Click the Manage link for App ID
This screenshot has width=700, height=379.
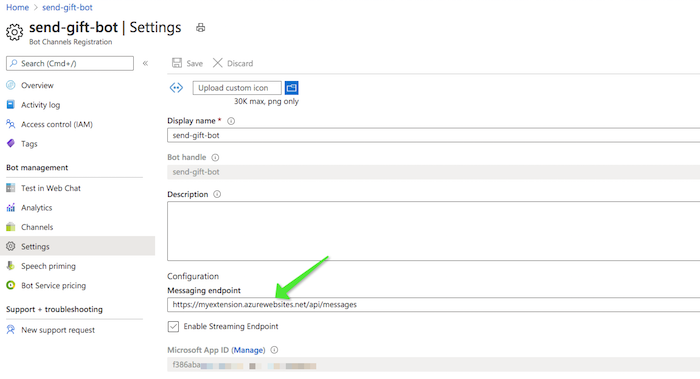(248, 350)
